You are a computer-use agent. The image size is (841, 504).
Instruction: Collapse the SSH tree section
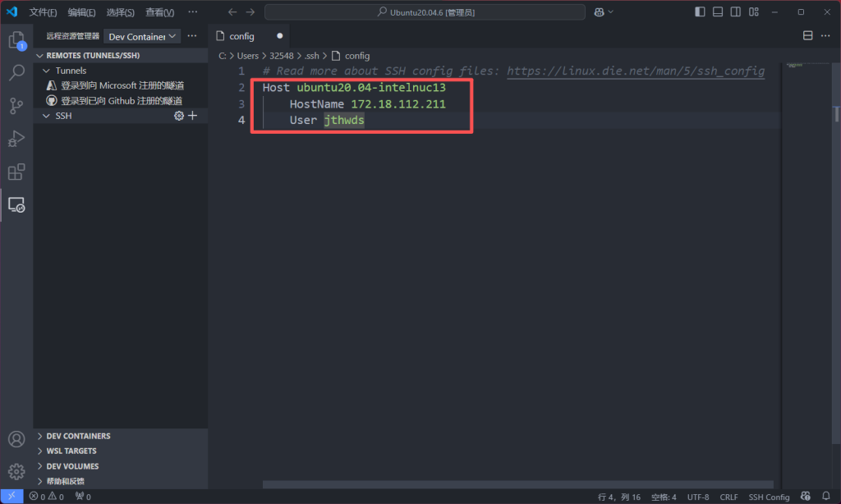click(48, 117)
